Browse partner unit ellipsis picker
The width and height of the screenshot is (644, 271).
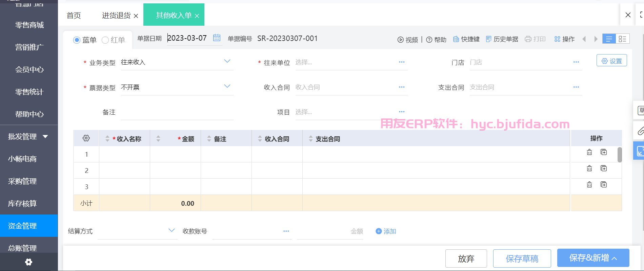[x=402, y=62]
